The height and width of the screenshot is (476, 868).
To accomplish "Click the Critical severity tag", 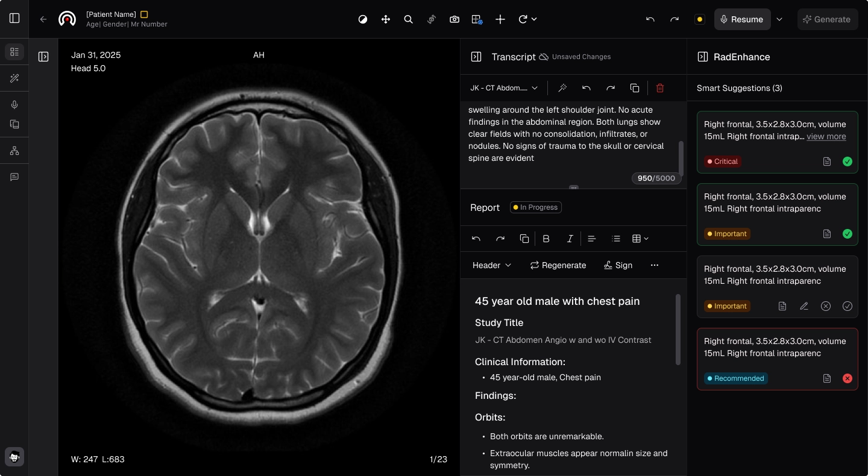I will tap(723, 161).
